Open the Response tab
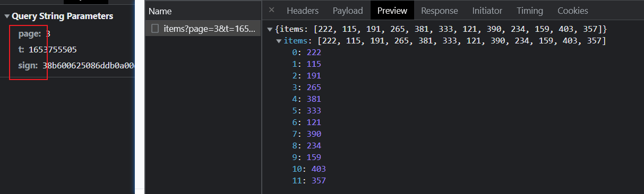This screenshot has width=644, height=194. [x=440, y=11]
